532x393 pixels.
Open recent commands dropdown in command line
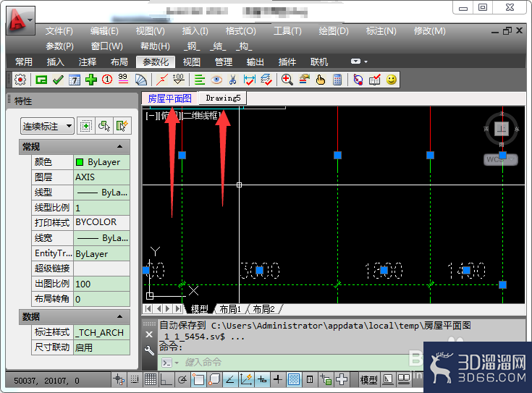tap(177, 363)
